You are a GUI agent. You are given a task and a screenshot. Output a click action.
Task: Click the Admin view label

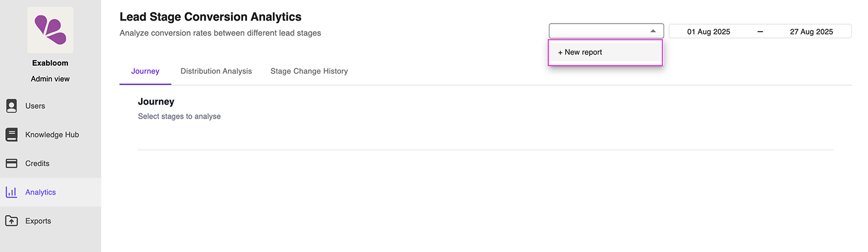pos(50,79)
